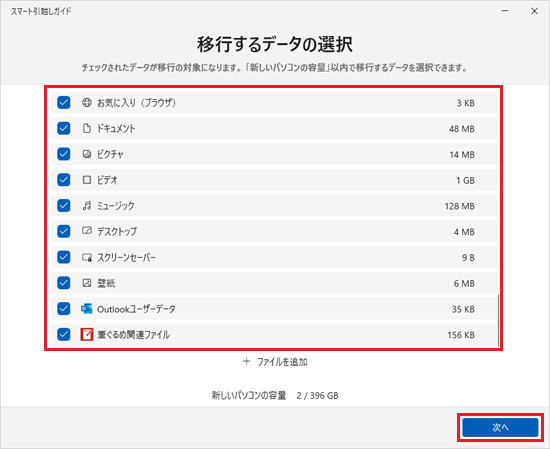Click the wallpaper icon beside 壁紙

click(x=87, y=283)
